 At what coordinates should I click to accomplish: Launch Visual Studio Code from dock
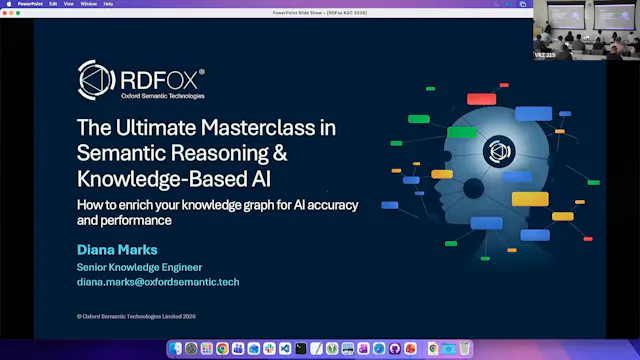[x=285, y=349]
